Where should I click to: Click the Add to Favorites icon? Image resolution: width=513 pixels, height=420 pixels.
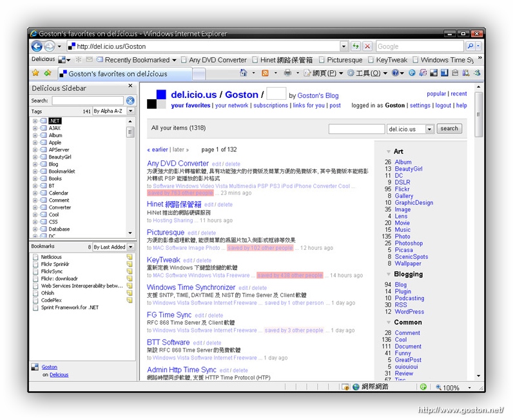(48, 73)
